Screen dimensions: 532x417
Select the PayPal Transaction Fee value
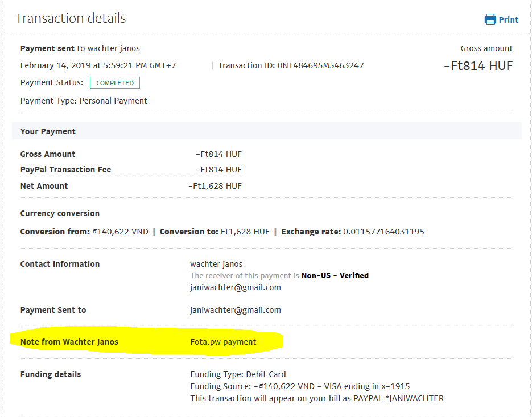[219, 170]
